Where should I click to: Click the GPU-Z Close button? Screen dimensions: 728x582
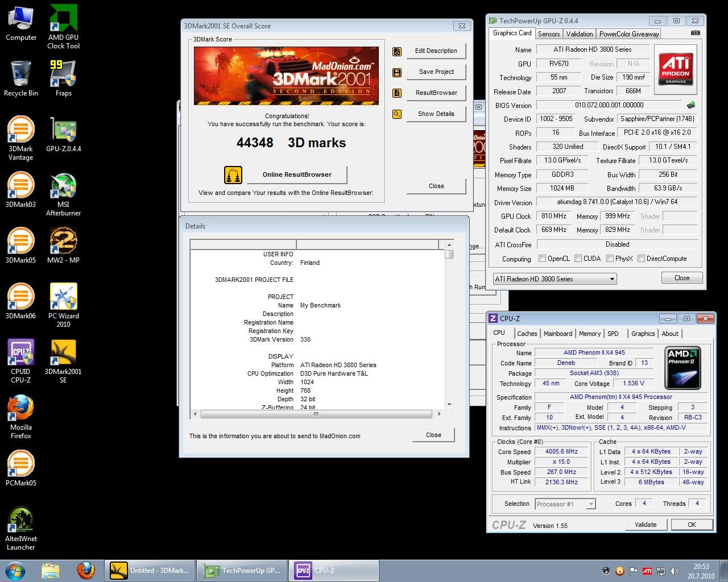pyautogui.click(x=682, y=278)
